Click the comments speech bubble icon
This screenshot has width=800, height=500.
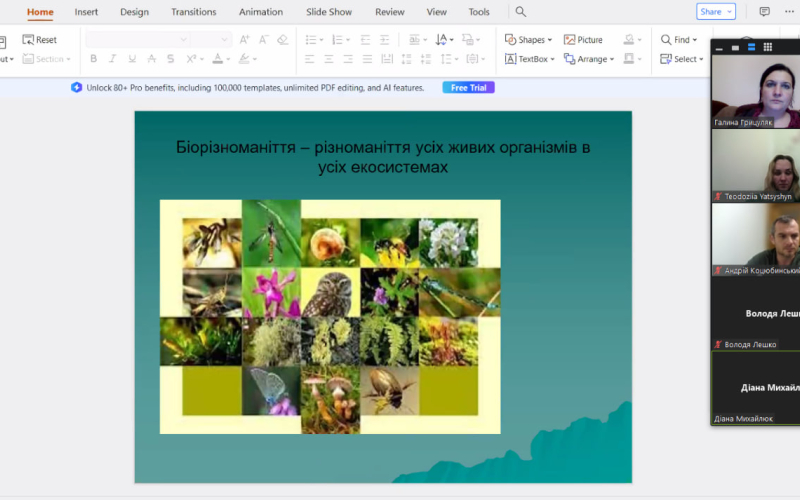coord(764,11)
